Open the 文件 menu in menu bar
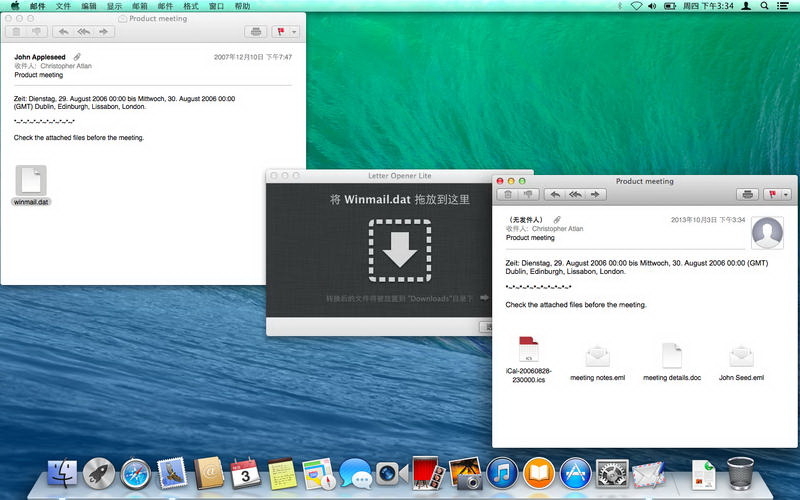Viewport: 800px width, 500px height. 63,6
